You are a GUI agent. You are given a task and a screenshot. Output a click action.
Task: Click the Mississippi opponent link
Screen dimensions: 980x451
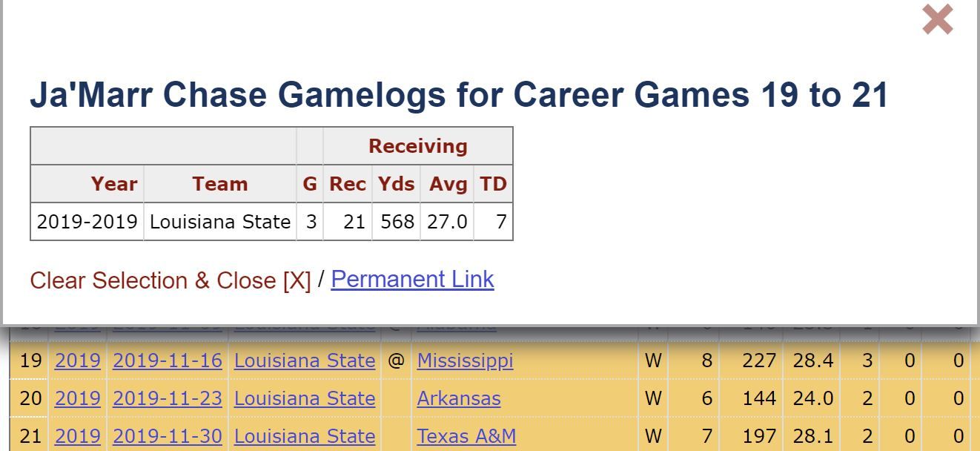(465, 361)
